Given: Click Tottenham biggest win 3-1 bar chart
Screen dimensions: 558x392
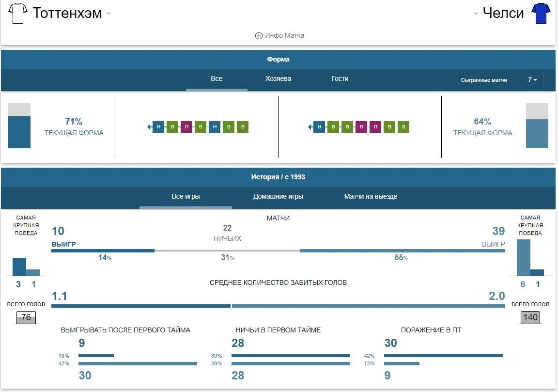Looking at the screenshot, I should coord(26,267).
